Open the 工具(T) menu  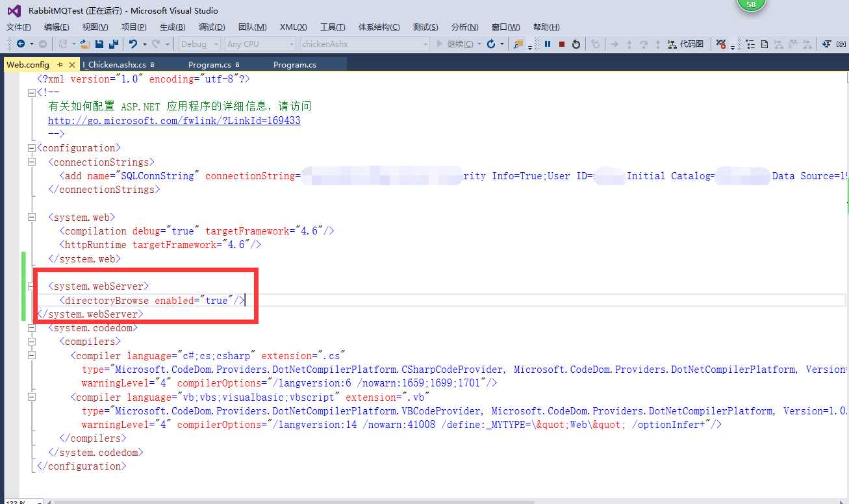click(x=333, y=27)
